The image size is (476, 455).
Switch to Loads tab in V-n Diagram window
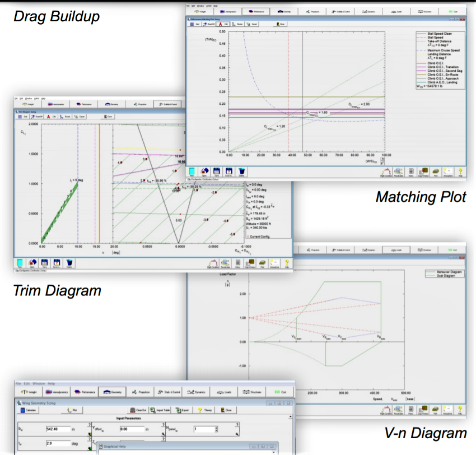396,250
